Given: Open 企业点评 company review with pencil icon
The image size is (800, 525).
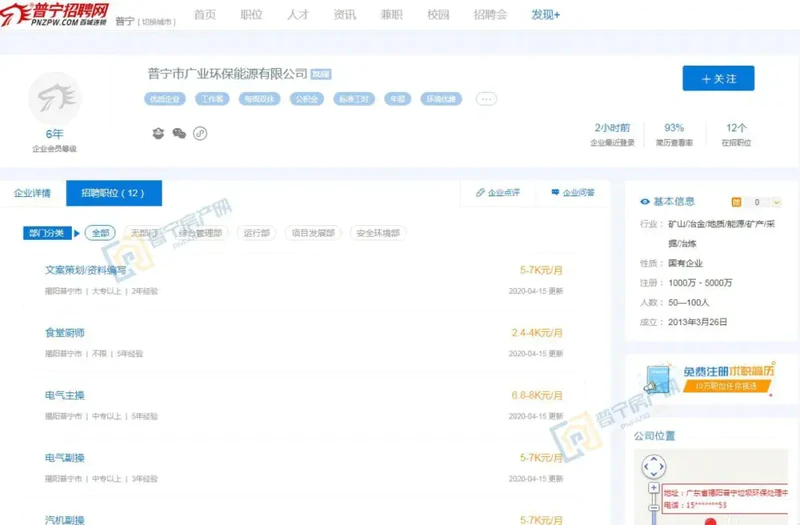Looking at the screenshot, I should (x=498, y=193).
